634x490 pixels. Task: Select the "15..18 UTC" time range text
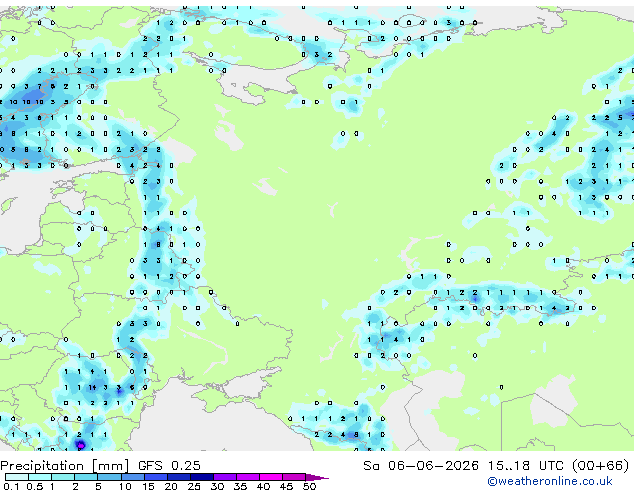[525, 466]
